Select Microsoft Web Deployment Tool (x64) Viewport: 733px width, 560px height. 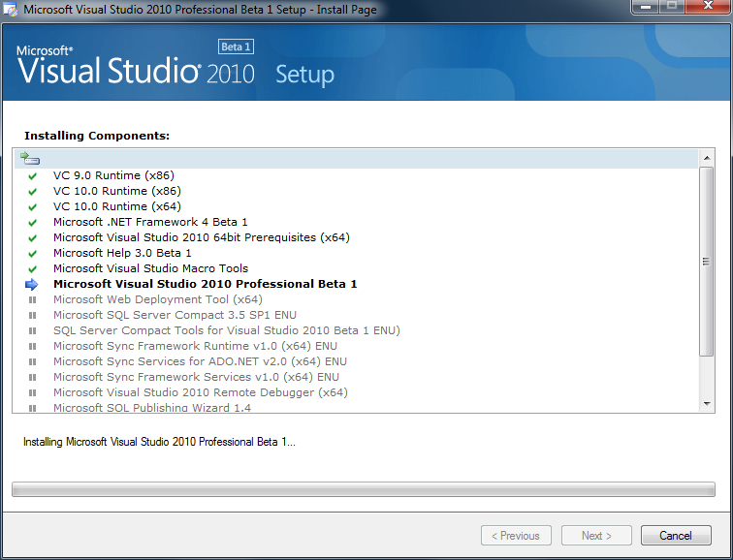(157, 299)
